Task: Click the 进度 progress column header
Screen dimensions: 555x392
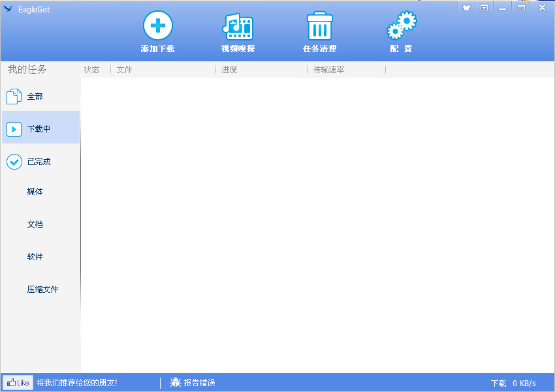Action: coord(229,70)
